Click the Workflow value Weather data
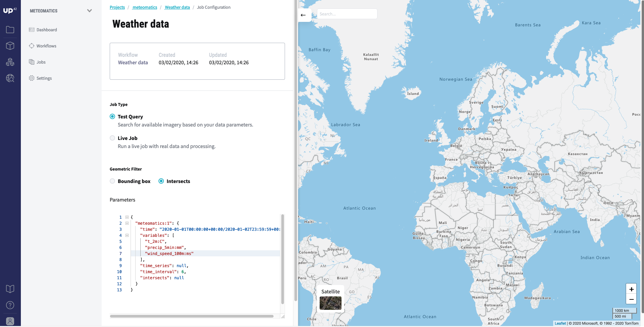Screen dimensions: 644x327 pyautogui.click(x=133, y=63)
